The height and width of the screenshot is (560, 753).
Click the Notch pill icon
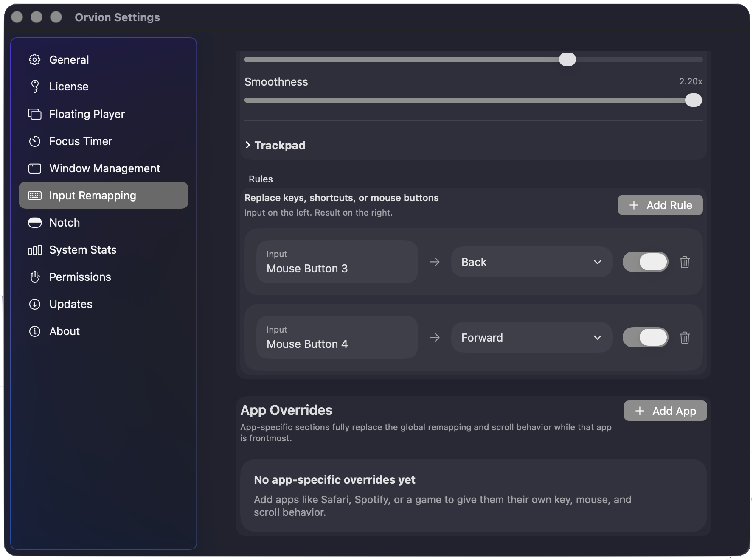(x=35, y=223)
